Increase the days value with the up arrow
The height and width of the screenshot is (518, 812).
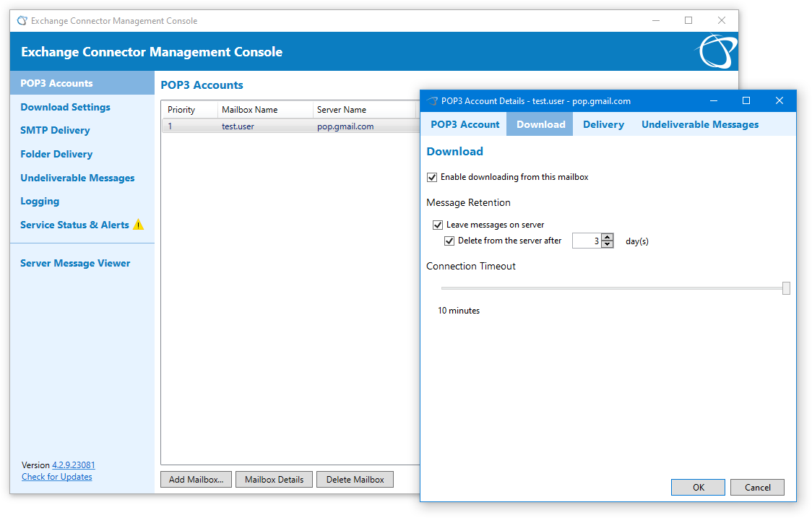pyautogui.click(x=608, y=237)
